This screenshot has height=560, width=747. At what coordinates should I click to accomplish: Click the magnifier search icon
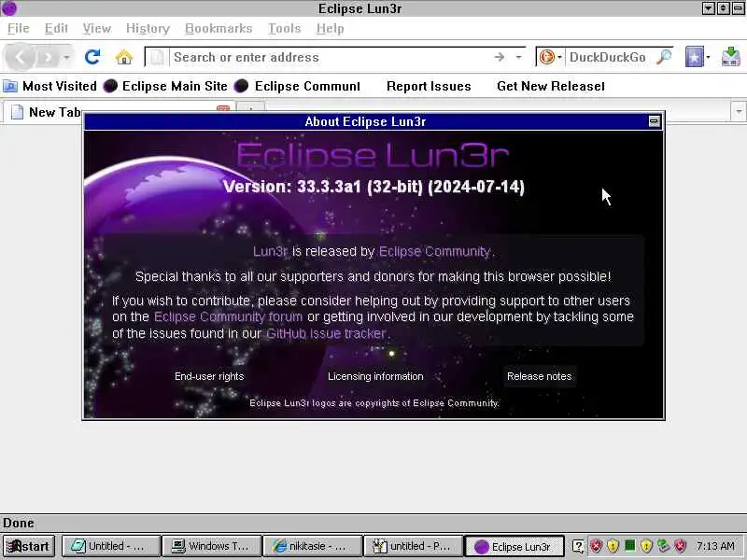[x=664, y=57]
